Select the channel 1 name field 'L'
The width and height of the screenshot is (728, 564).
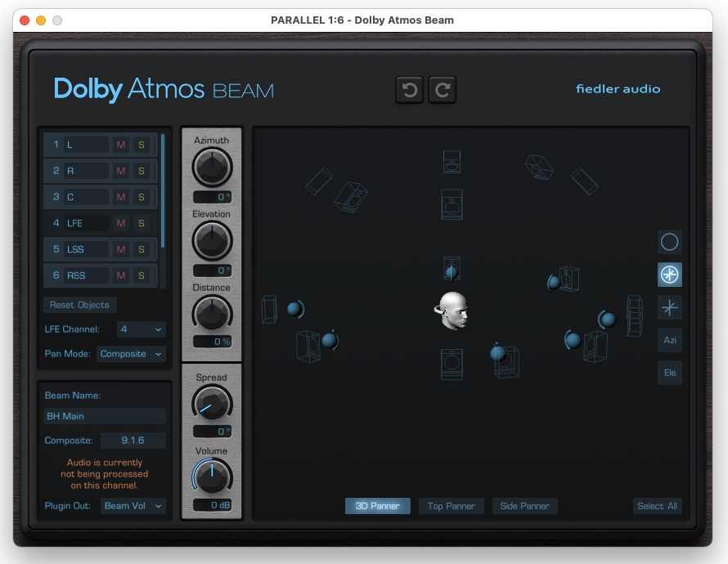(x=87, y=145)
